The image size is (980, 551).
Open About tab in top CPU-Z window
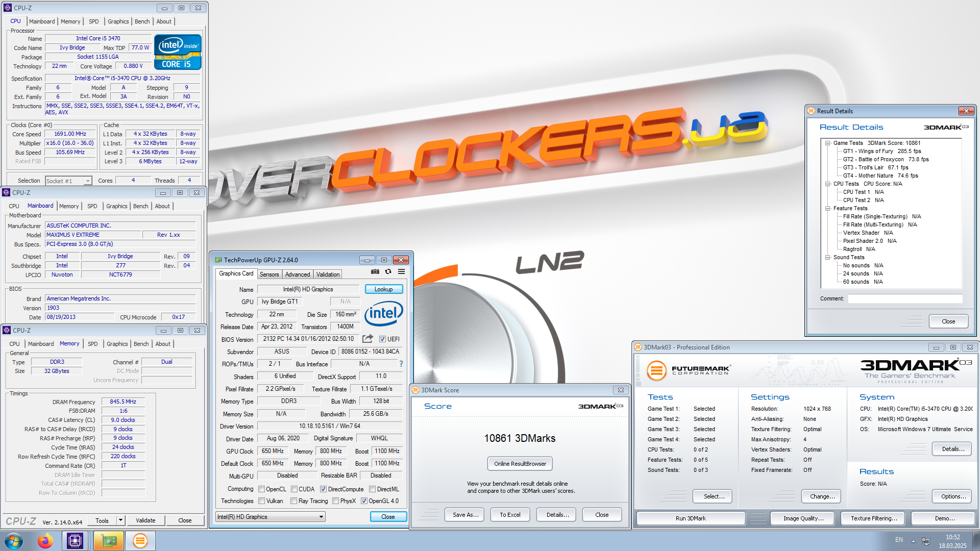point(164,21)
